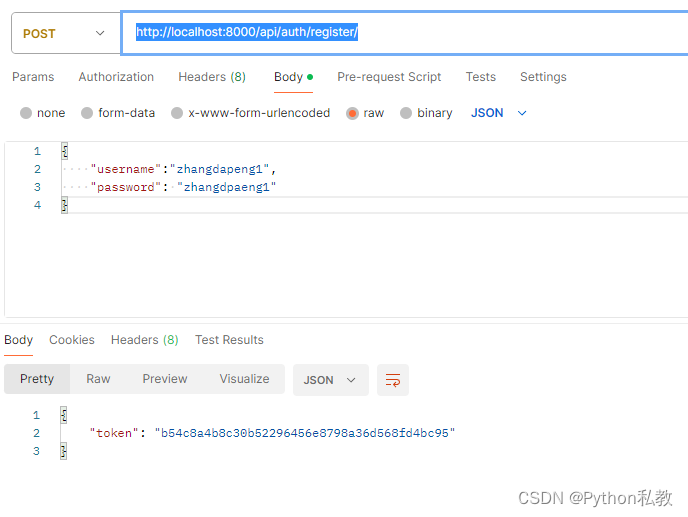Viewport: 688px width, 517px height.
Task: Click the opening brace in response body
Action: coord(64,415)
